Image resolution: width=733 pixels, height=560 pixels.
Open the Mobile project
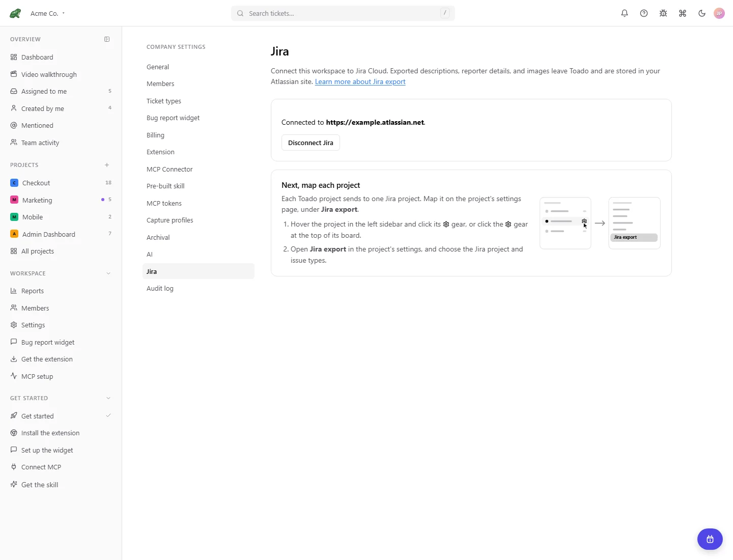click(x=61, y=217)
